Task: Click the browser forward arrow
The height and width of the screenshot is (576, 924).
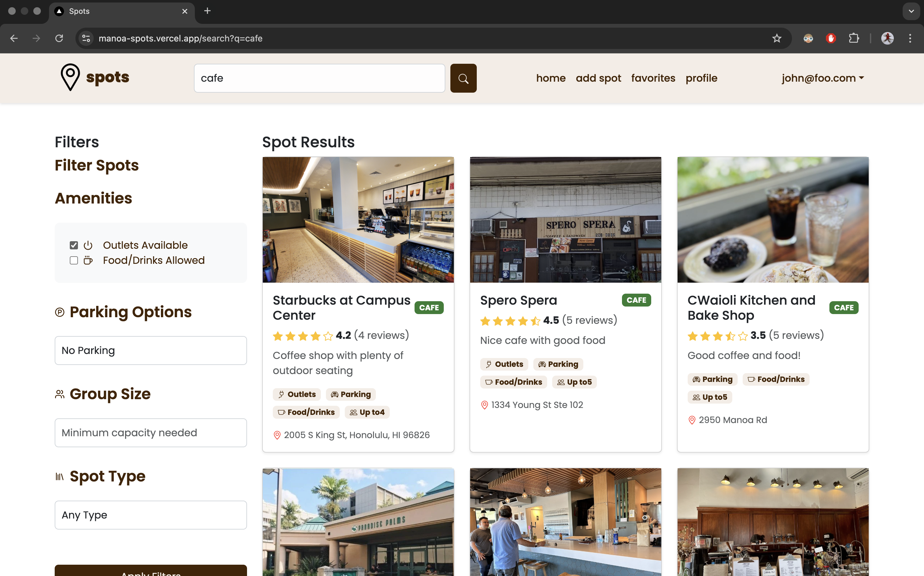Action: click(36, 38)
